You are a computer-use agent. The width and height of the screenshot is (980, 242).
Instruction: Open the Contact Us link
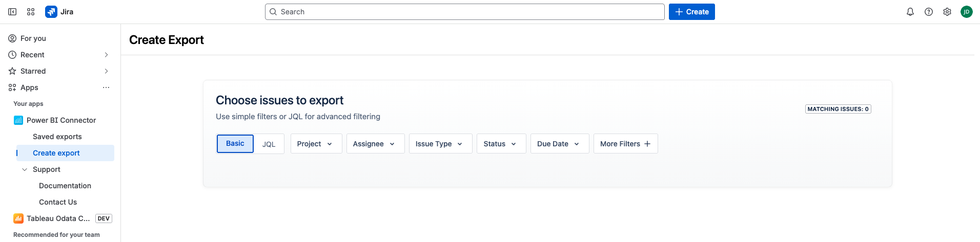point(58,202)
